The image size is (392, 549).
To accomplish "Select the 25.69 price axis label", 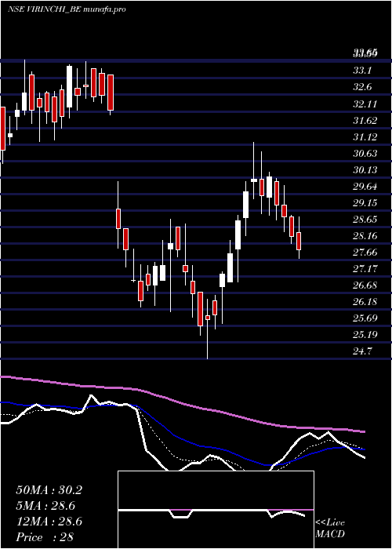I will 365,318.
